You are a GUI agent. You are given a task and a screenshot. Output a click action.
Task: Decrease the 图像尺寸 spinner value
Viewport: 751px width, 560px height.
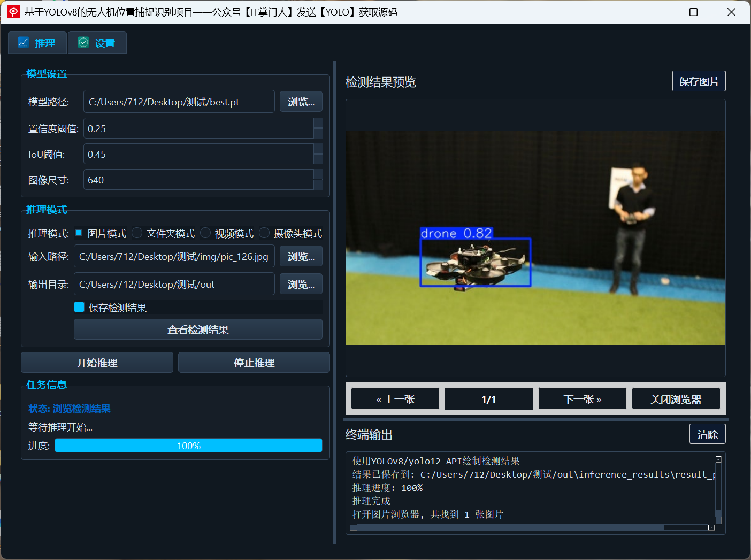click(318, 185)
